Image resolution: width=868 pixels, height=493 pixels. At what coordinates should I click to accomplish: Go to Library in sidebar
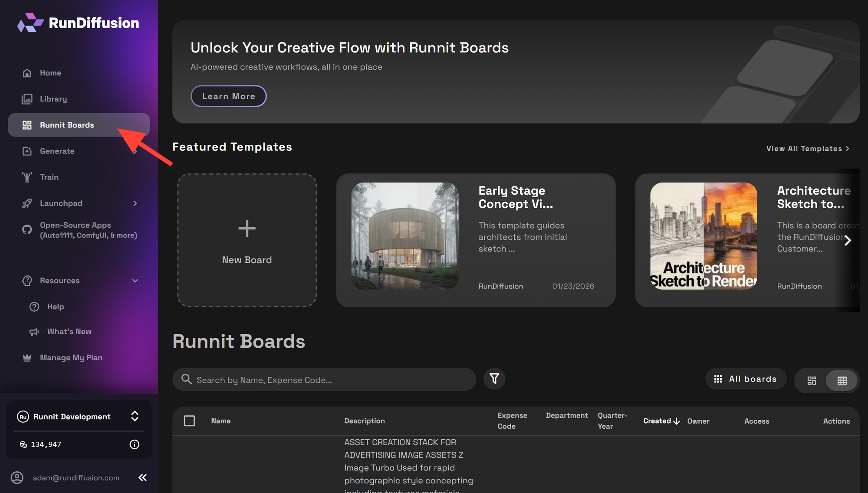pyautogui.click(x=53, y=99)
